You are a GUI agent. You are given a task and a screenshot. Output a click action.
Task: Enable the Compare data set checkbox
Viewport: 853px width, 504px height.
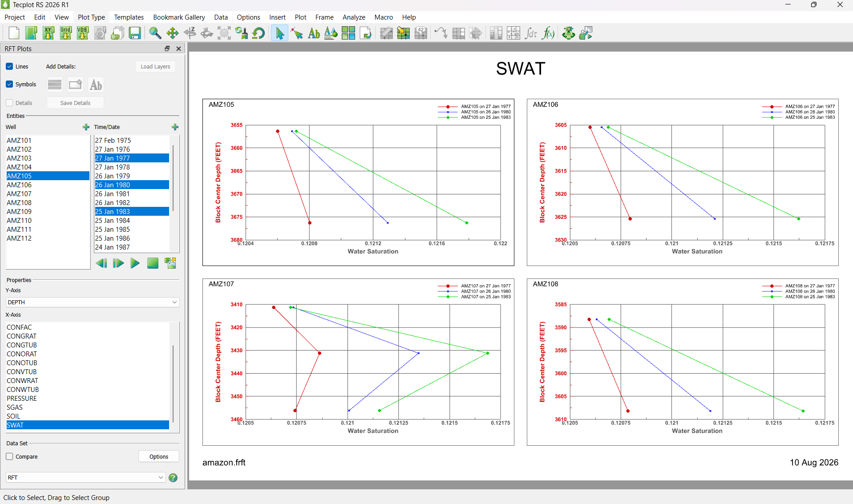pos(9,456)
